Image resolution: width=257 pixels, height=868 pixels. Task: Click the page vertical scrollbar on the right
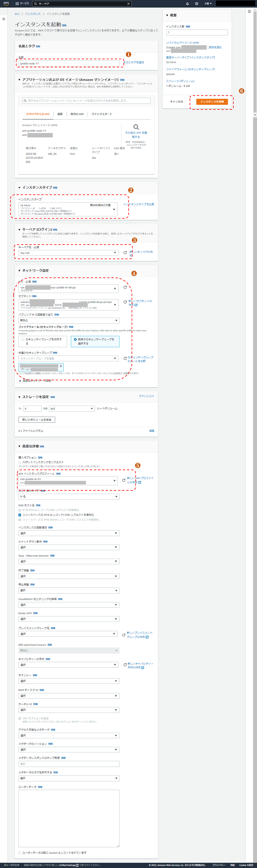(255, 61)
